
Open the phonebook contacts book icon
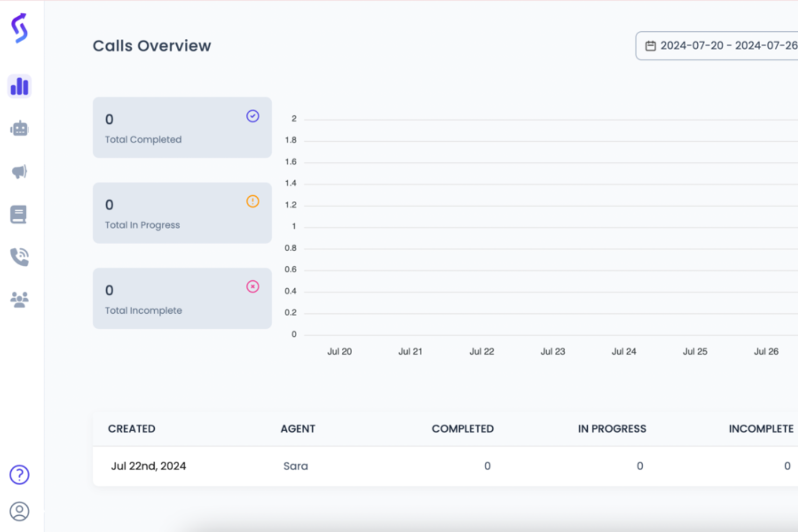tap(19, 213)
